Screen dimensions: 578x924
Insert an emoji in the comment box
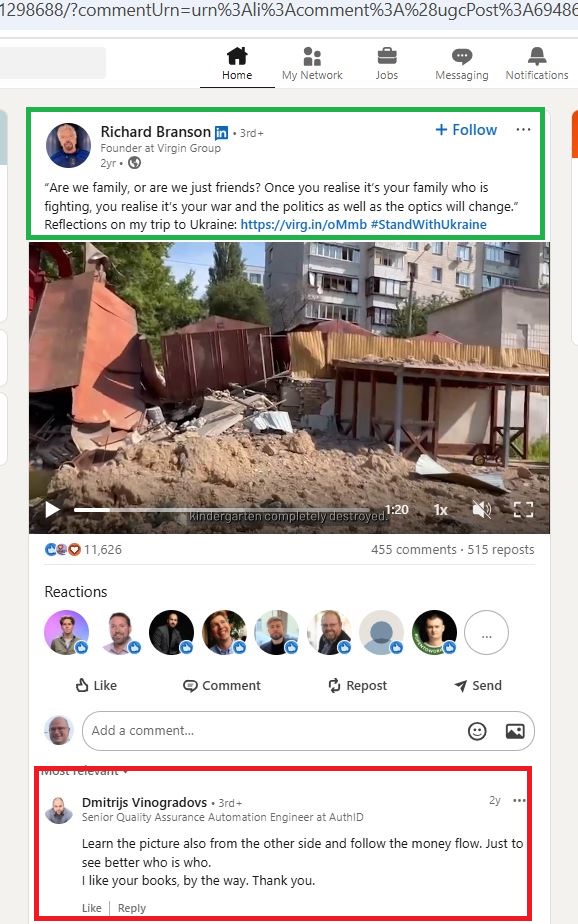pyautogui.click(x=477, y=731)
